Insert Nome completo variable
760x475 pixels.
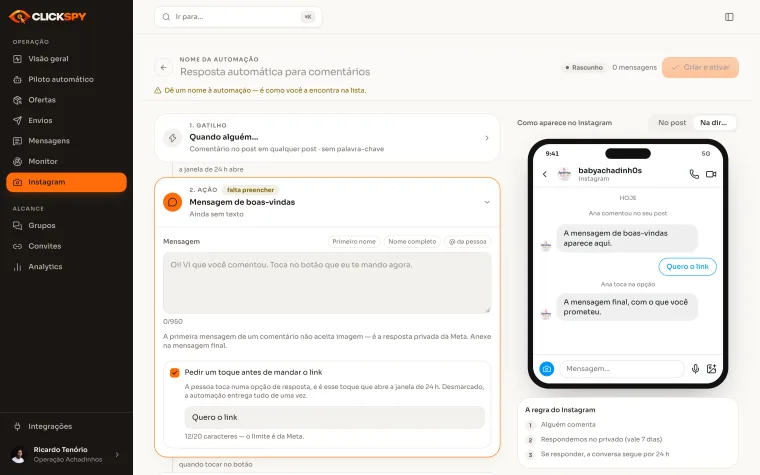(x=412, y=241)
